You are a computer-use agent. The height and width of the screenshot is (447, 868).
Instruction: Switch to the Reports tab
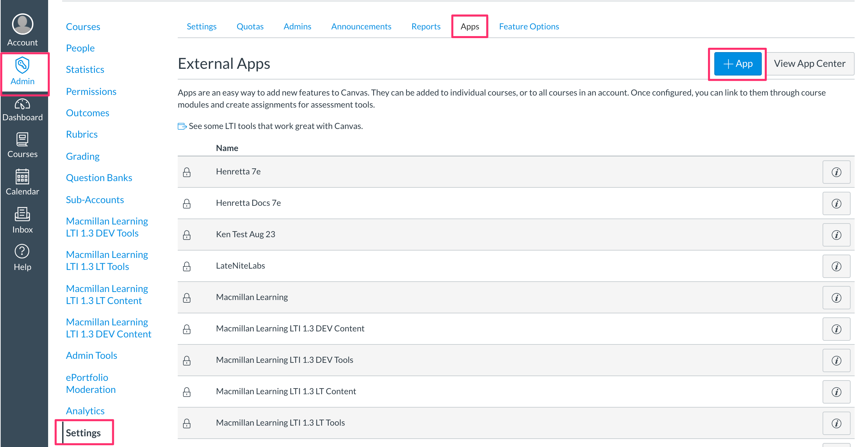point(426,26)
